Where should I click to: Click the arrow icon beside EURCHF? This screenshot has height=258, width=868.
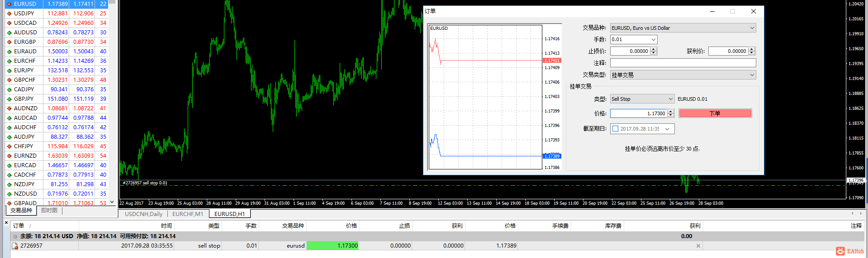pos(9,61)
